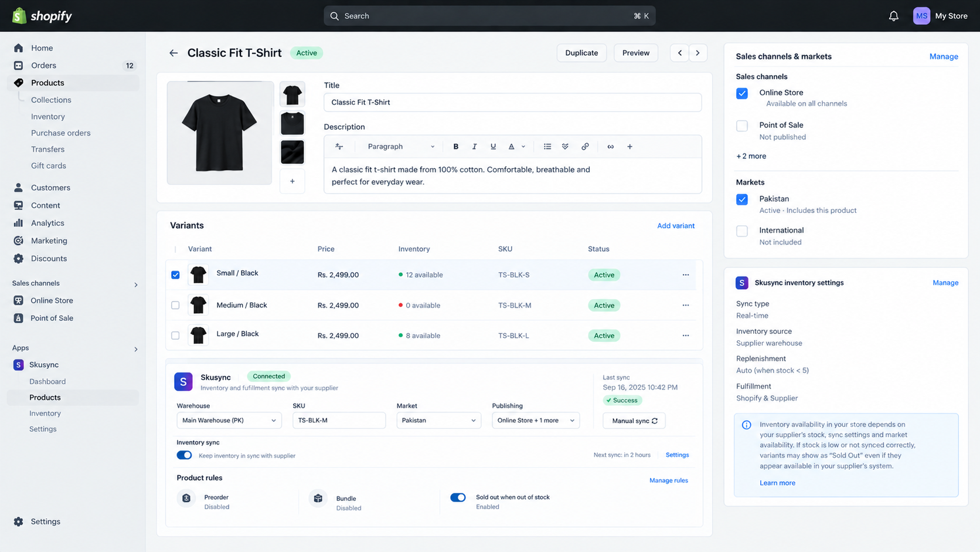Click the info icon in inventory notice
The width and height of the screenshot is (980, 552).
pyautogui.click(x=747, y=425)
